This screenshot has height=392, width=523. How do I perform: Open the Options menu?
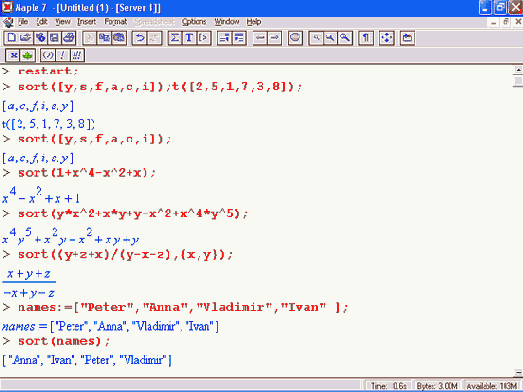pyautogui.click(x=194, y=22)
